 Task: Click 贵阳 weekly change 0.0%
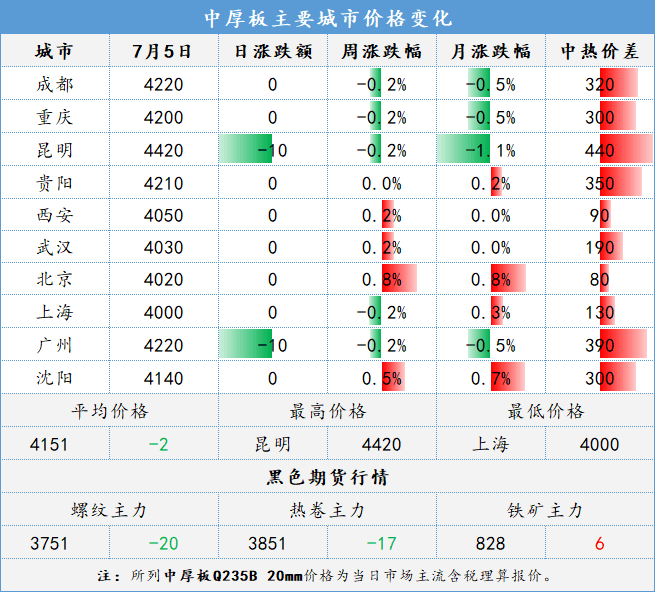point(382,184)
